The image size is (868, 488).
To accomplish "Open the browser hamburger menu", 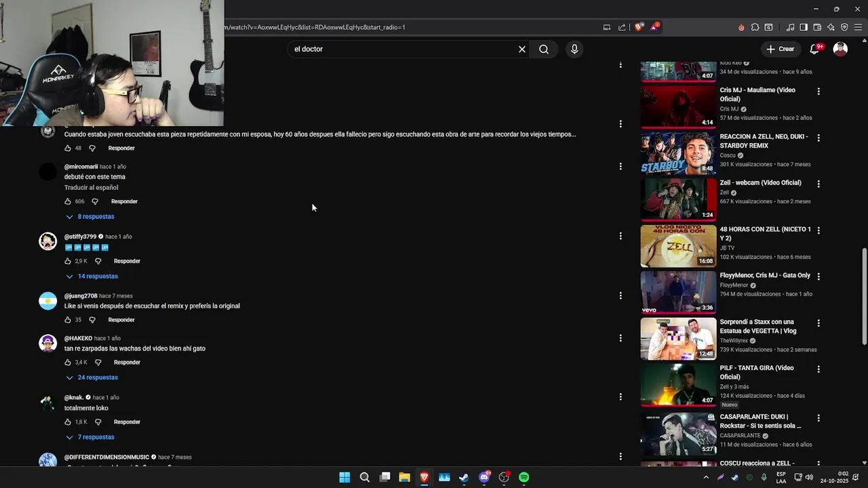I will click(x=858, y=27).
